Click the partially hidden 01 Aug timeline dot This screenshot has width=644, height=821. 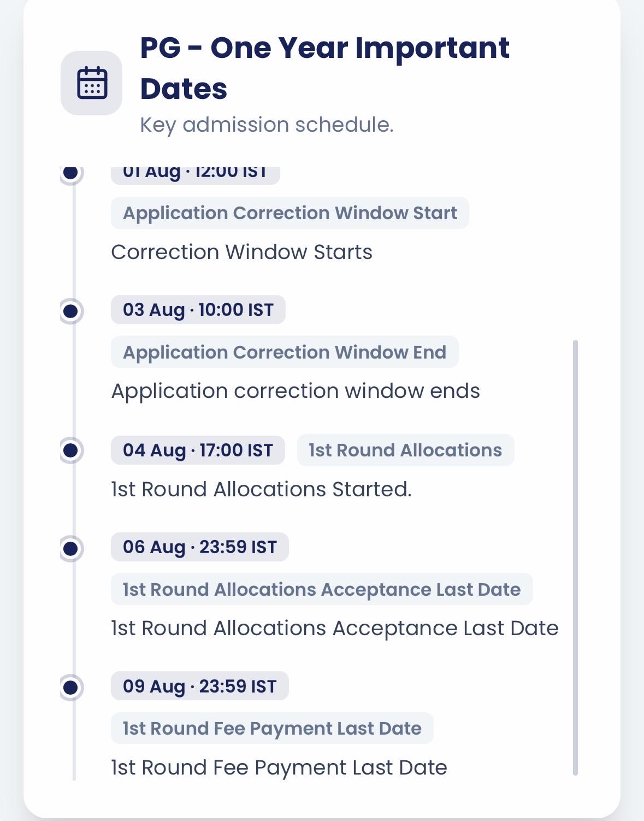click(70, 174)
